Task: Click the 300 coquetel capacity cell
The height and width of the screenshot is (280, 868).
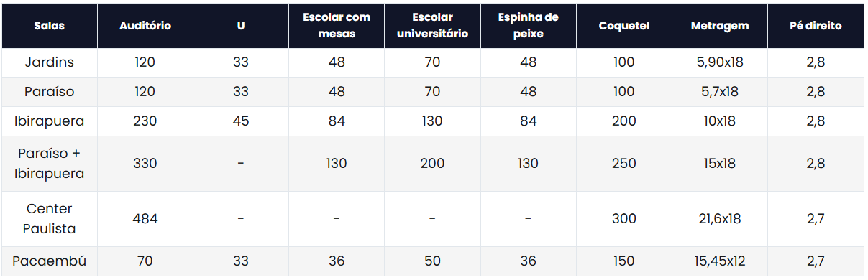Action: [623, 219]
